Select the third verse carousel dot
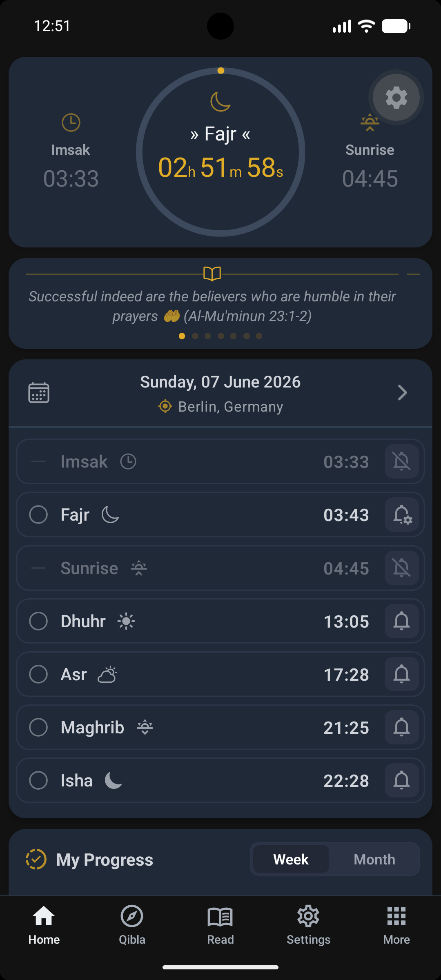 (208, 336)
